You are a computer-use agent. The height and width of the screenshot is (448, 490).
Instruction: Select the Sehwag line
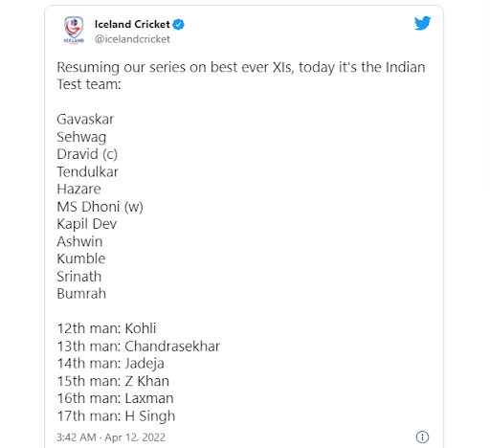pos(81,137)
